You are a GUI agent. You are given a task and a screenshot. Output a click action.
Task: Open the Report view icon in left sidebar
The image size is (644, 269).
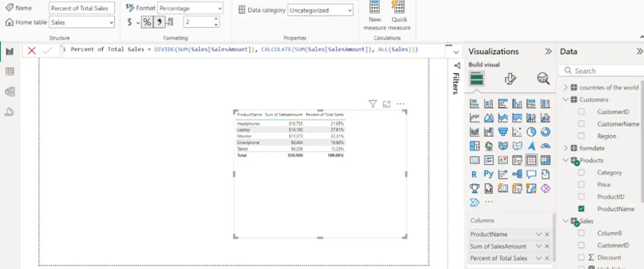click(x=10, y=52)
